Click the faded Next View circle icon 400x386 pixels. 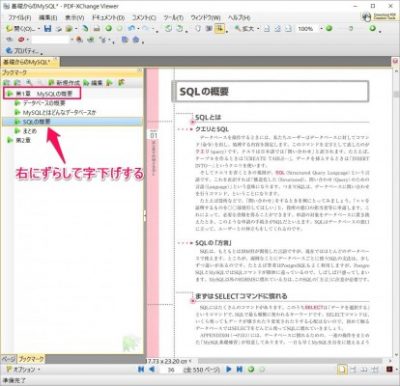[x=119, y=29]
